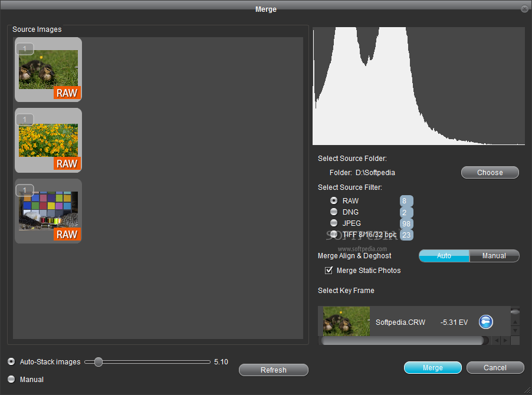The height and width of the screenshot is (395, 532).
Task: Select the Manual stacking radio button
Action: (x=12, y=379)
